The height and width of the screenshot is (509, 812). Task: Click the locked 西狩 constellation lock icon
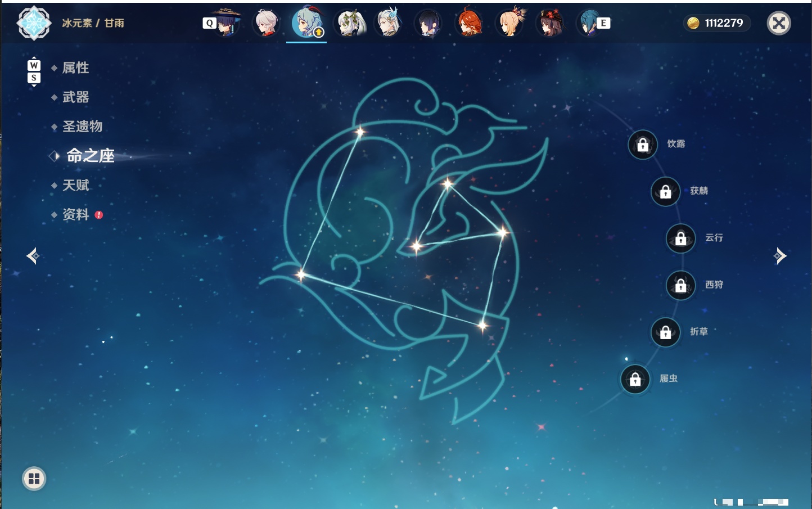[681, 286]
